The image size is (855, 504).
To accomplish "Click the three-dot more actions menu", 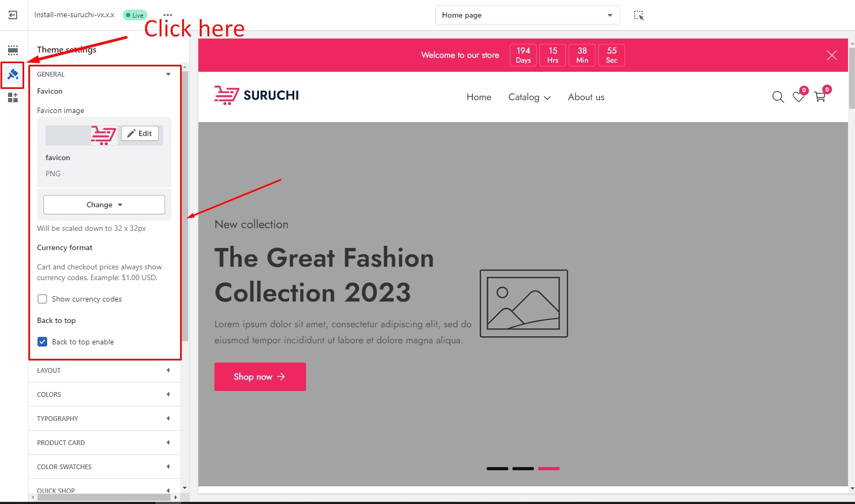I will pyautogui.click(x=168, y=15).
